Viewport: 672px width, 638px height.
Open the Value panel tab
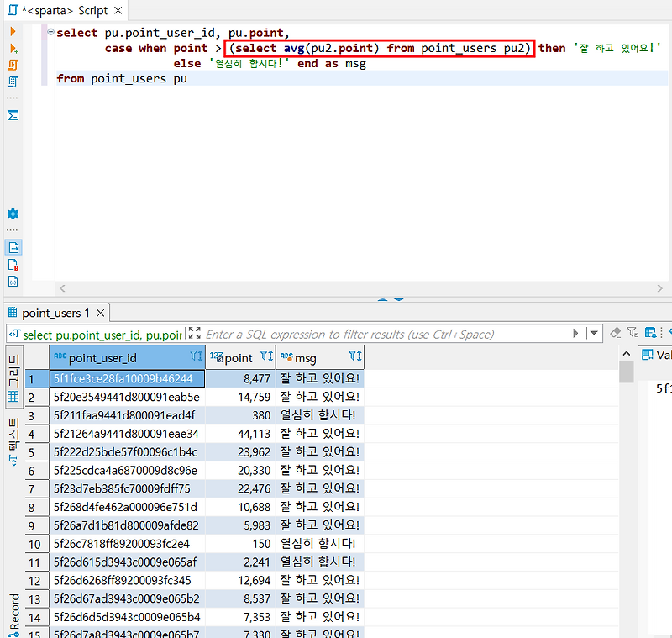click(x=656, y=355)
